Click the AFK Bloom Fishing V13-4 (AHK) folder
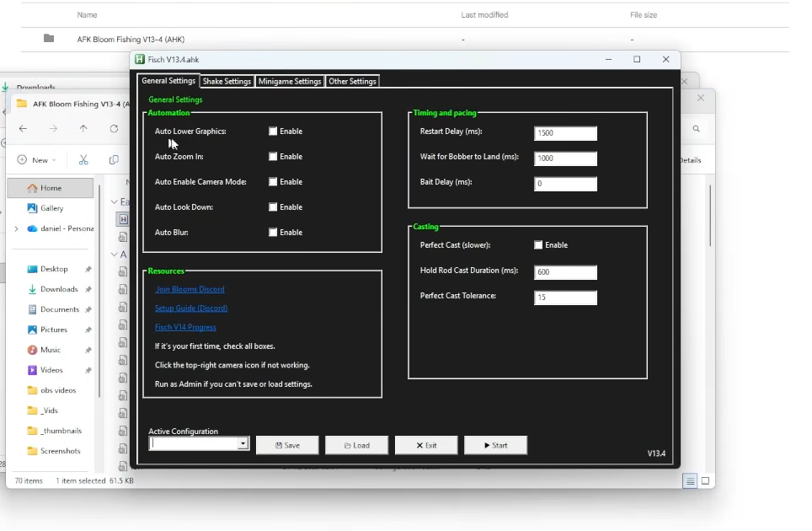The image size is (812, 531). [131, 40]
